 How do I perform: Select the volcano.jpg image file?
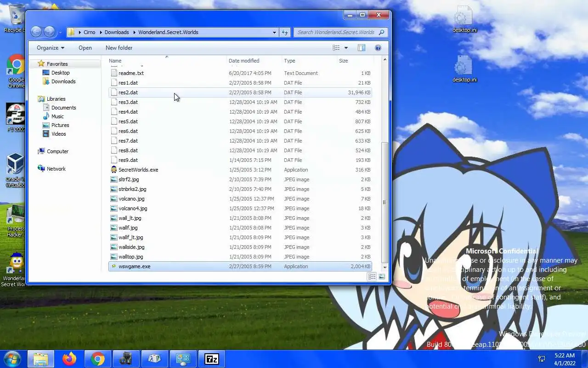(x=240, y=199)
